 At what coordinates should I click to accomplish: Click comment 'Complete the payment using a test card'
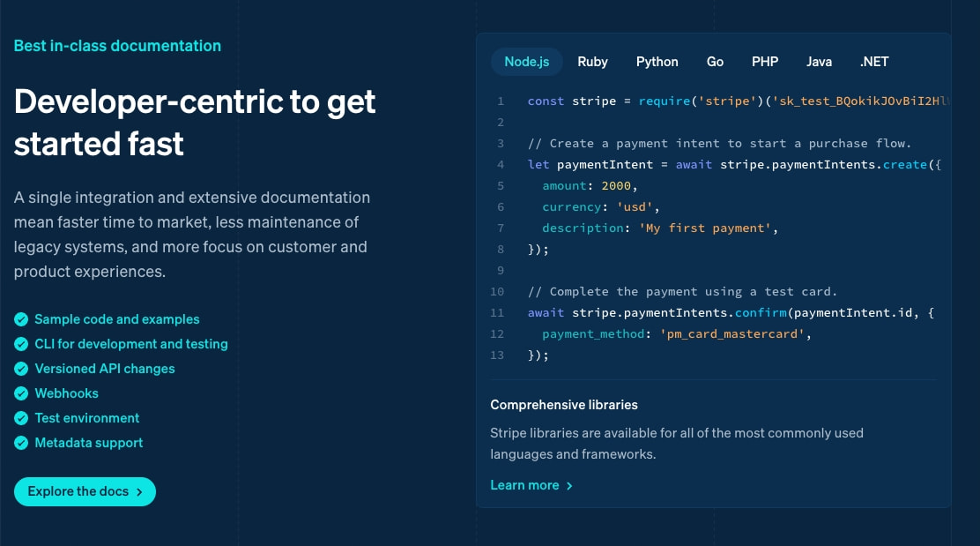pos(682,291)
